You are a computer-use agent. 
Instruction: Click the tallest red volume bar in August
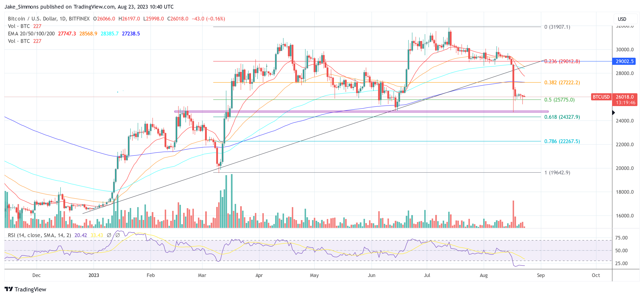513,214
